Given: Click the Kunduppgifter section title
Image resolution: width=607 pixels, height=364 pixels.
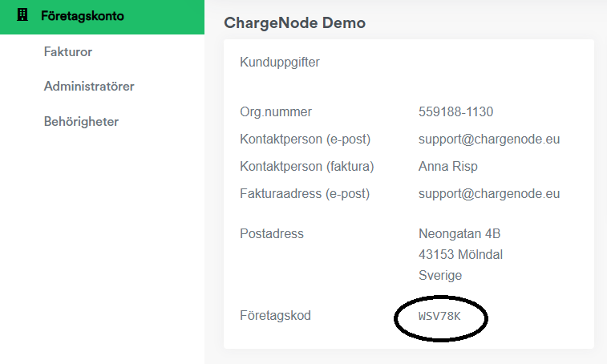Looking at the screenshot, I should 280,63.
